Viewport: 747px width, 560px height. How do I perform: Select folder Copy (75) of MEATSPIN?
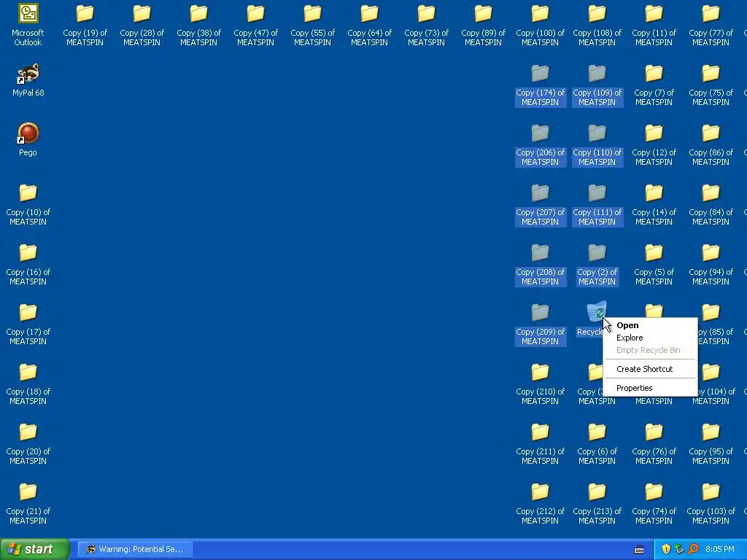(711, 85)
